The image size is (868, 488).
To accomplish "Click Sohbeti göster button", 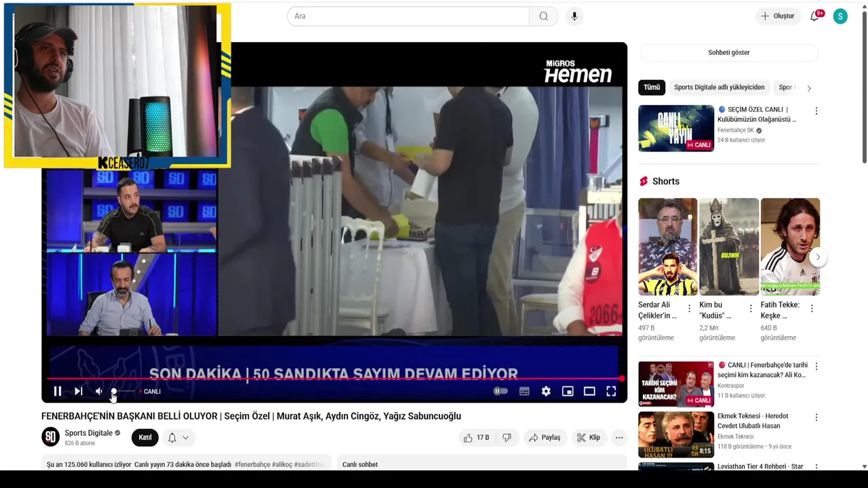I will tap(729, 52).
